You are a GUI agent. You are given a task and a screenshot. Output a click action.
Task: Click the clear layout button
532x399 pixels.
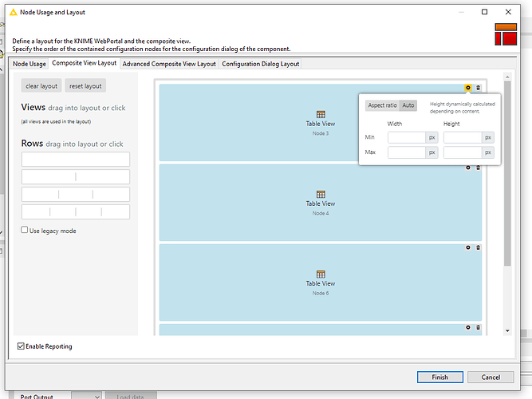tap(41, 86)
